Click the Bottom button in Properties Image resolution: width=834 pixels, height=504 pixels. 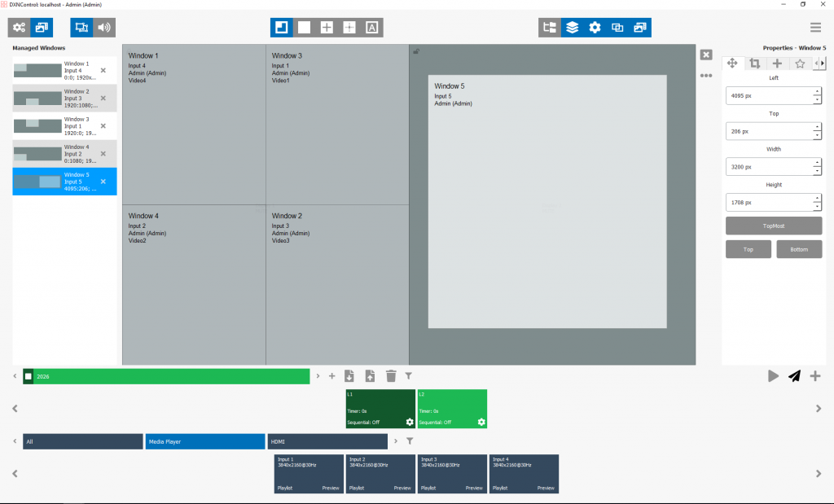798,249
